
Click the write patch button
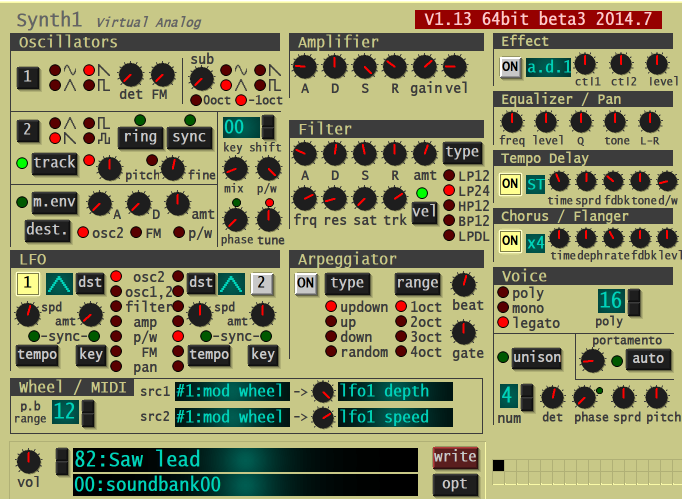[455, 457]
